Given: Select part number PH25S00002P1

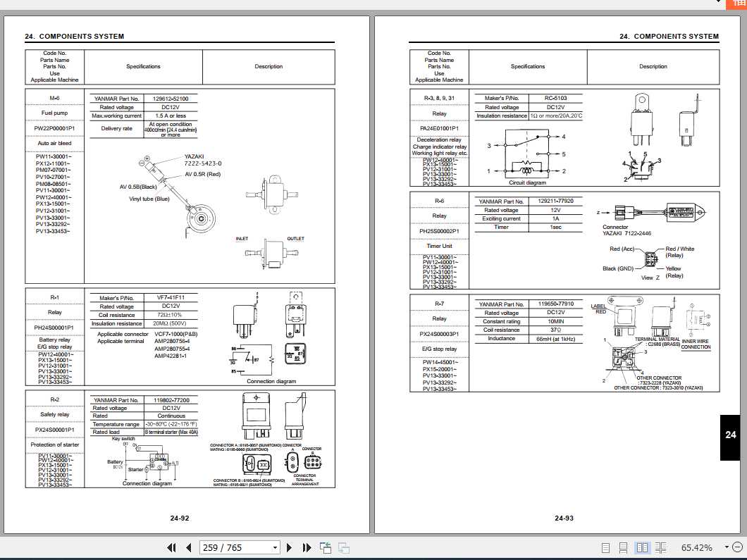Looking at the screenshot, I should point(439,231).
